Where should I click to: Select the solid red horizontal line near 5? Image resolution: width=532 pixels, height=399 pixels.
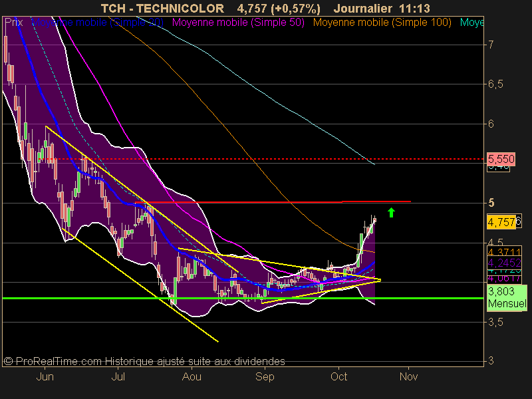click(x=273, y=202)
